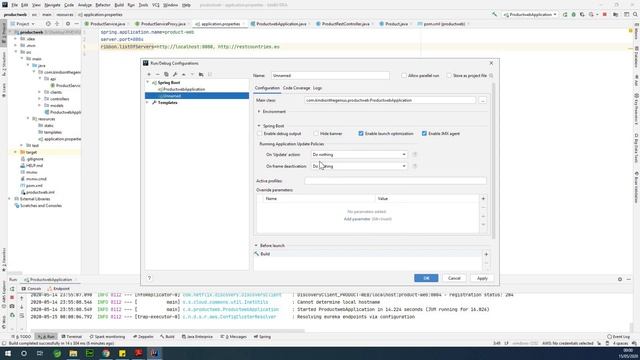
Task: Open Run tool window settings gear
Action: click(x=620, y=279)
